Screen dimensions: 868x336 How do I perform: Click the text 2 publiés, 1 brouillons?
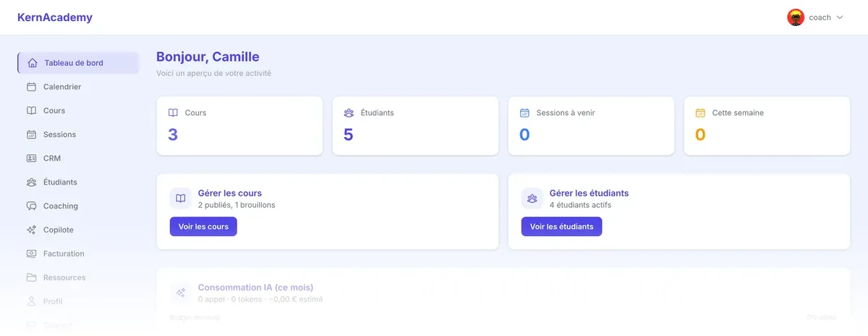[237, 206]
